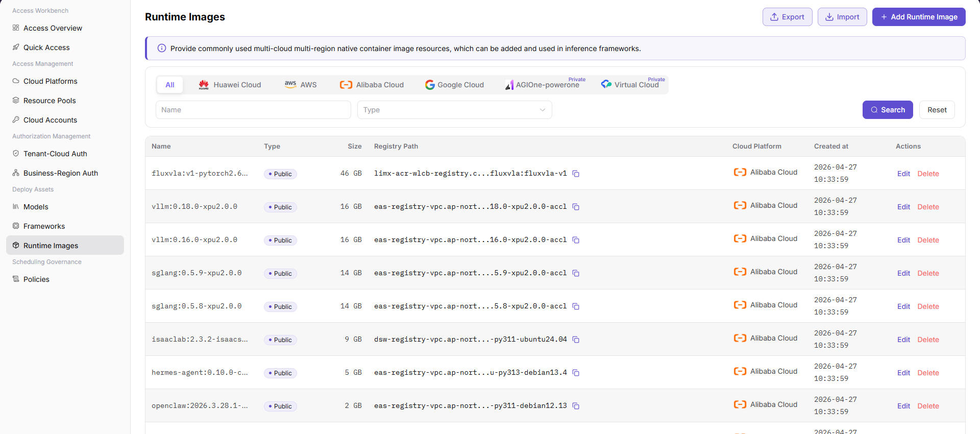Viewport: 980px width, 434px height.
Task: Click the fluxvla registry path text
Action: [x=470, y=174]
